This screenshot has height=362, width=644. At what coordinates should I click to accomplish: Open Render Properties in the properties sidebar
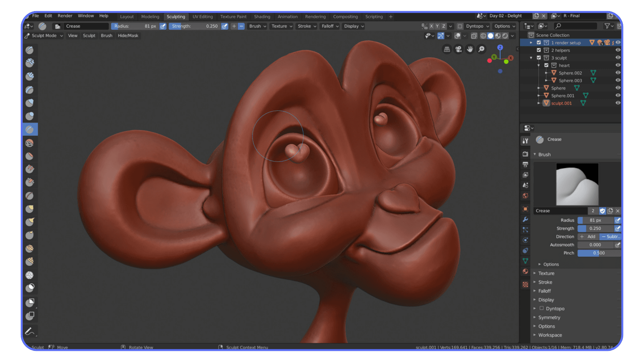pos(525,153)
